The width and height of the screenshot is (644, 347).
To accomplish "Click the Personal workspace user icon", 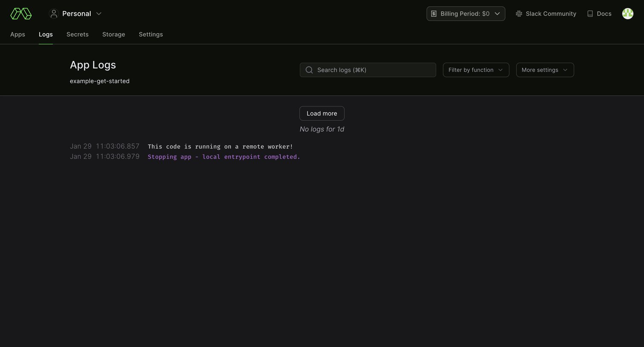I will point(54,14).
